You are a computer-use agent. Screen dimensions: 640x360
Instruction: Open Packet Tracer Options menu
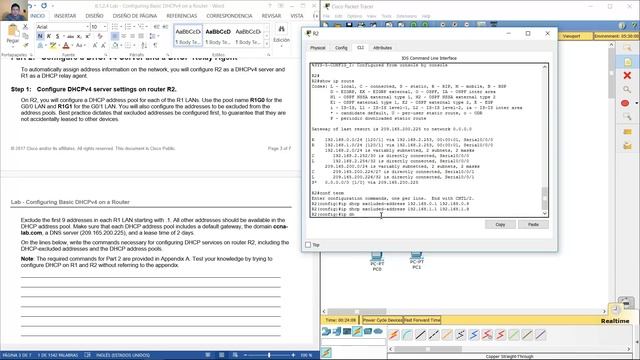354,16
